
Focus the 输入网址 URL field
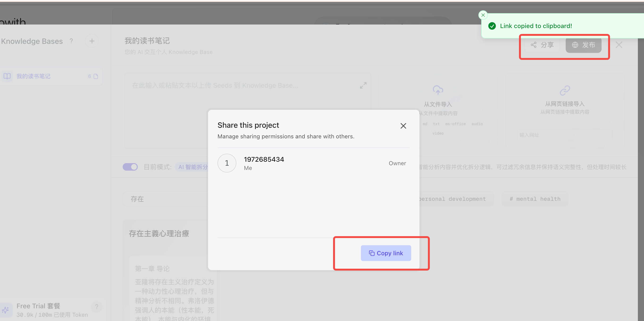pos(565,135)
